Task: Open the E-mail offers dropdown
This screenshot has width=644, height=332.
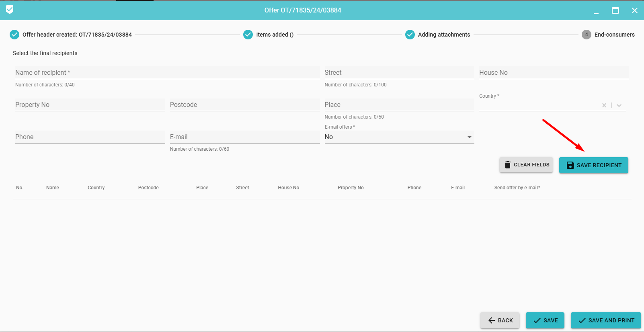Action: pos(399,137)
